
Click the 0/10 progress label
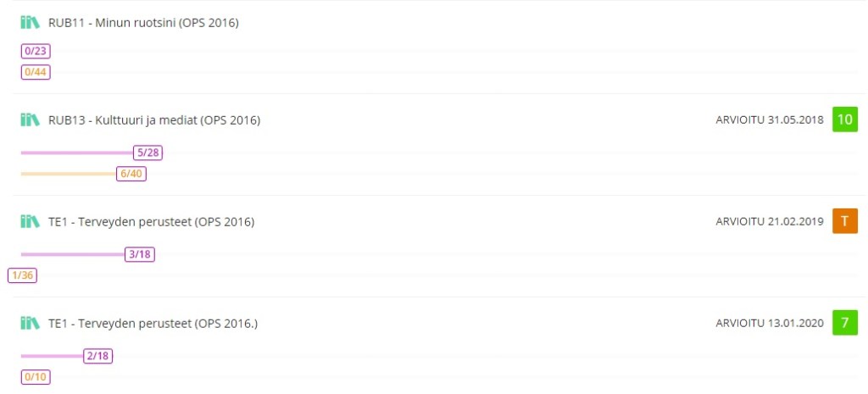[x=36, y=376]
